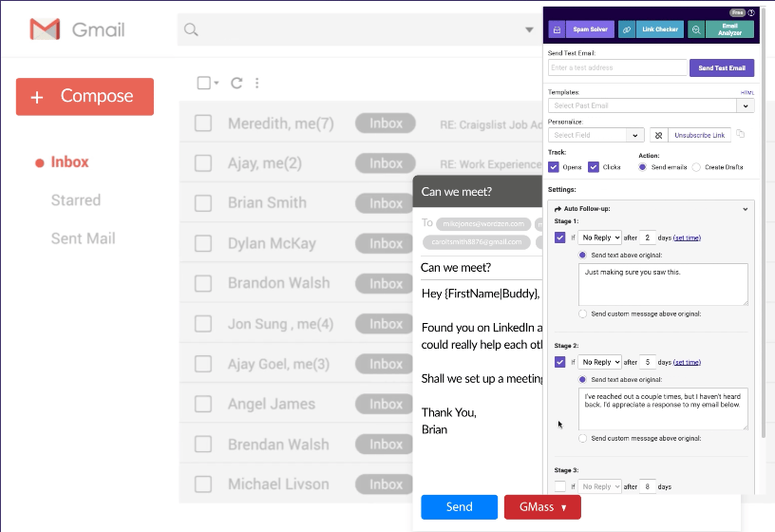Screen dimensions: 775x532
Task: Check the Brian Smith email row checkbox
Action: (203, 203)
